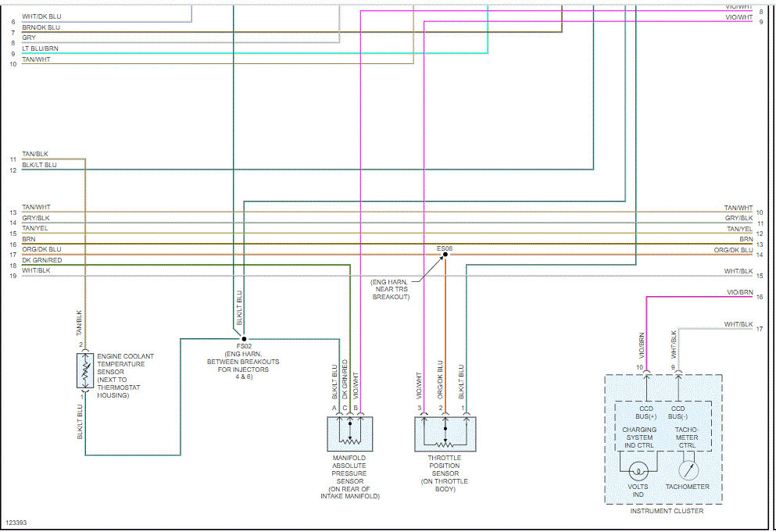Click the THROTTLE POSITION SENSOR label

click(445, 466)
